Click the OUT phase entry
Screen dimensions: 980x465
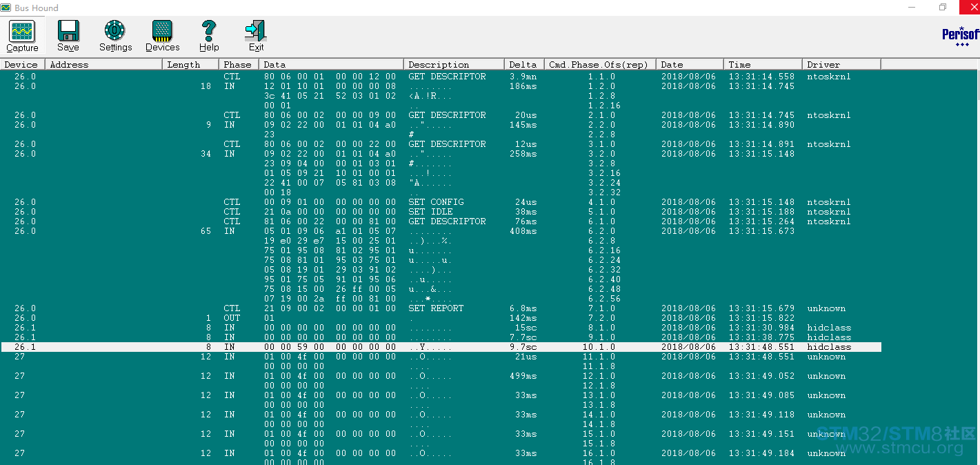[x=232, y=318]
